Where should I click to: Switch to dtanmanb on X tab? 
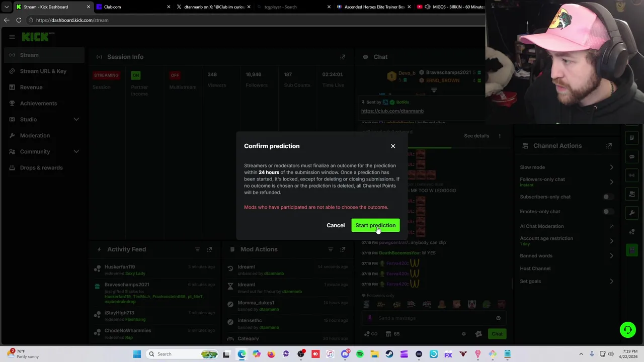click(214, 7)
